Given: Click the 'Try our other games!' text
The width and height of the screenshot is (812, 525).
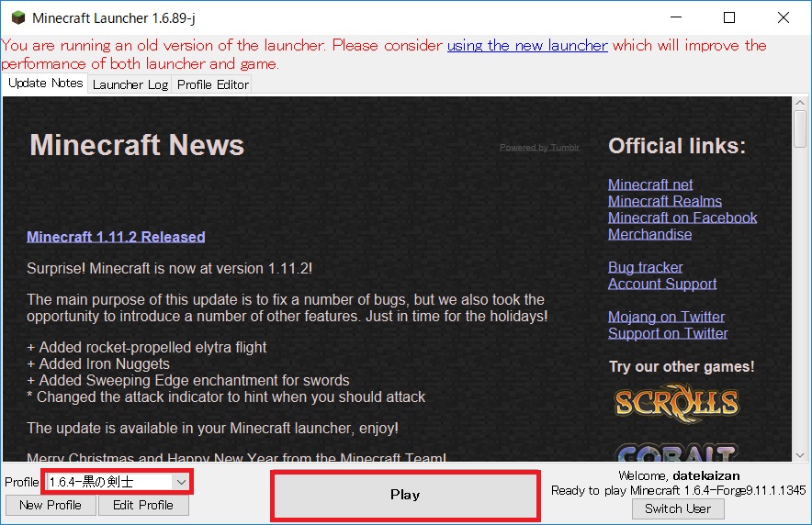Looking at the screenshot, I should click(x=682, y=367).
